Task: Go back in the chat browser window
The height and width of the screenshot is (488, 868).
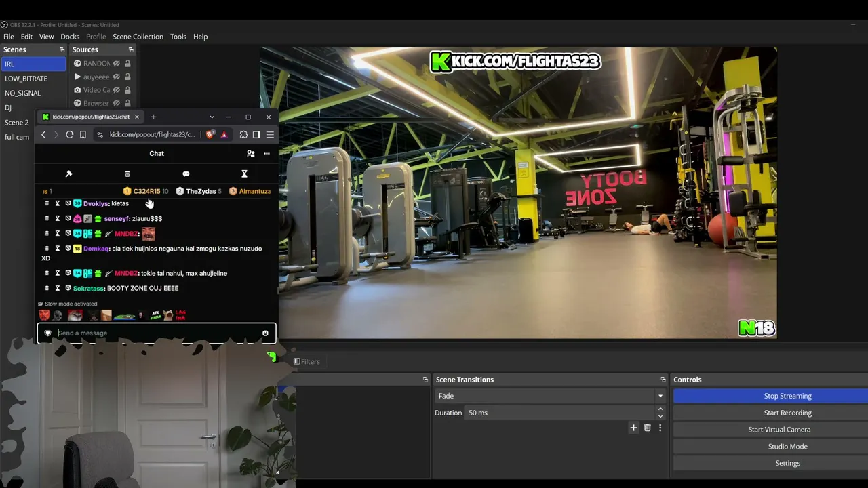Action: [x=43, y=135]
